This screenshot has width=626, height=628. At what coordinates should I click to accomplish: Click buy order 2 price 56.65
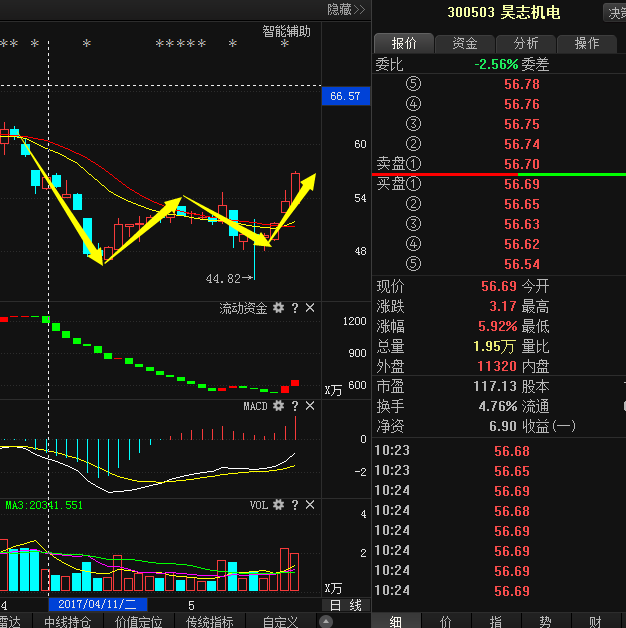tap(521, 204)
